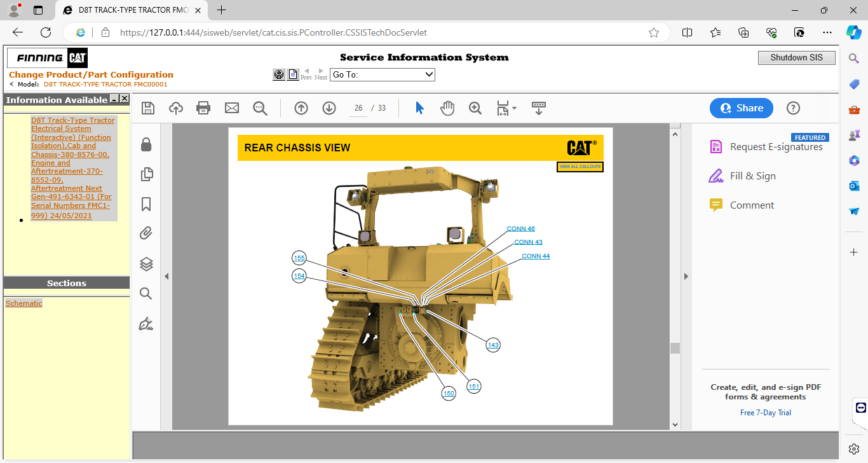Viewport: 868px width, 463px height.
Task: Add this page to favorites star
Action: click(654, 32)
